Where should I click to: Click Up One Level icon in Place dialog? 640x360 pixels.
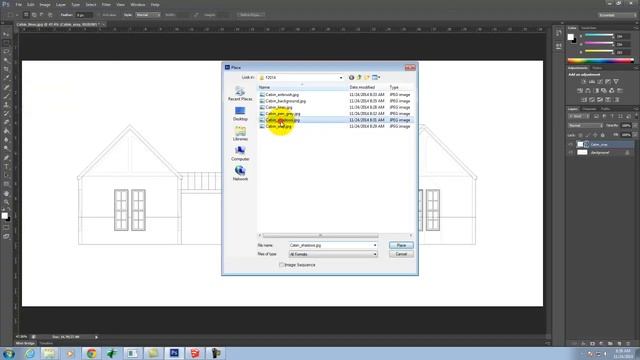(359, 78)
